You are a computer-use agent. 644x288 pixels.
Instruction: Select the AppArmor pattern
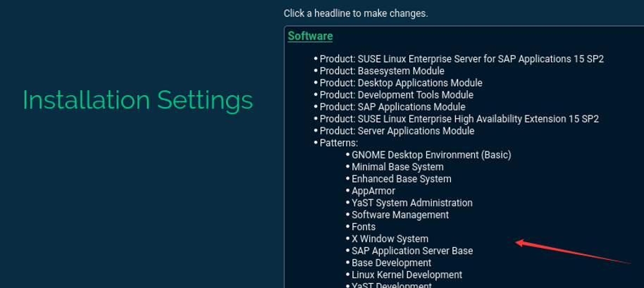(x=373, y=192)
